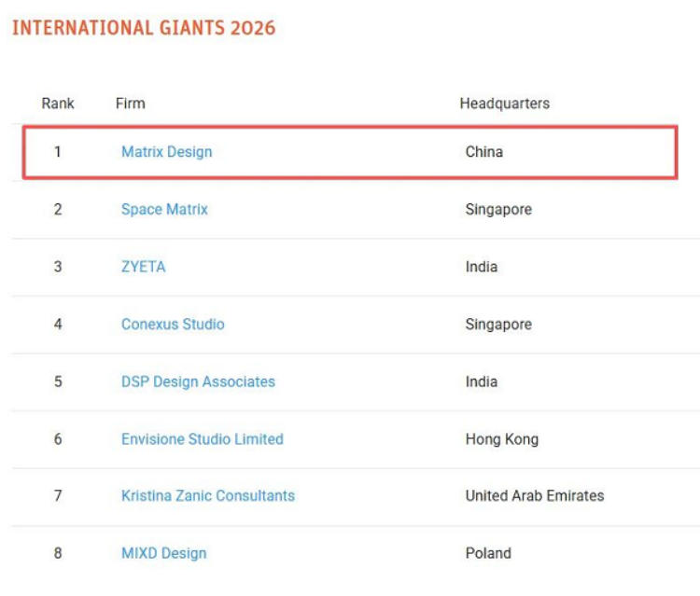The width and height of the screenshot is (700, 596).
Task: Click the Rank column header
Action: pyautogui.click(x=58, y=104)
